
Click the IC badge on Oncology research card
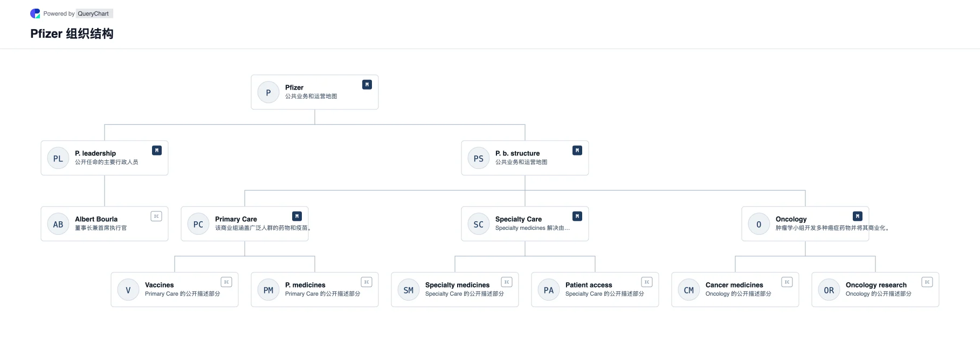coord(927,282)
